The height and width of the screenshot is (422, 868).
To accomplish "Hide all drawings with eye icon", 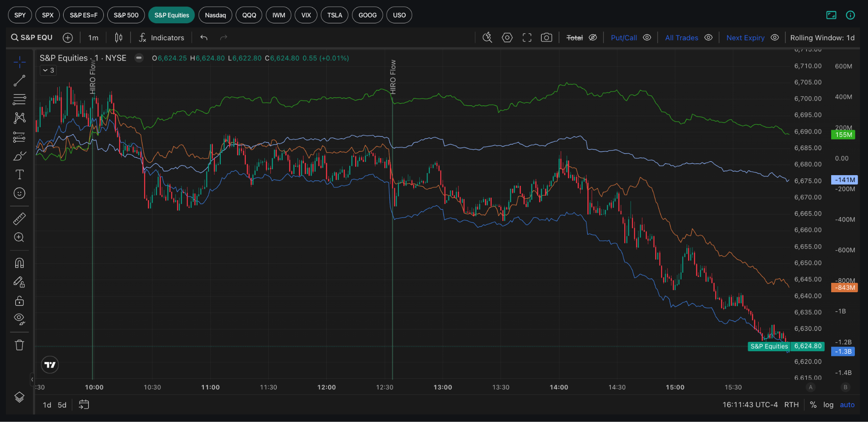I will click(19, 319).
